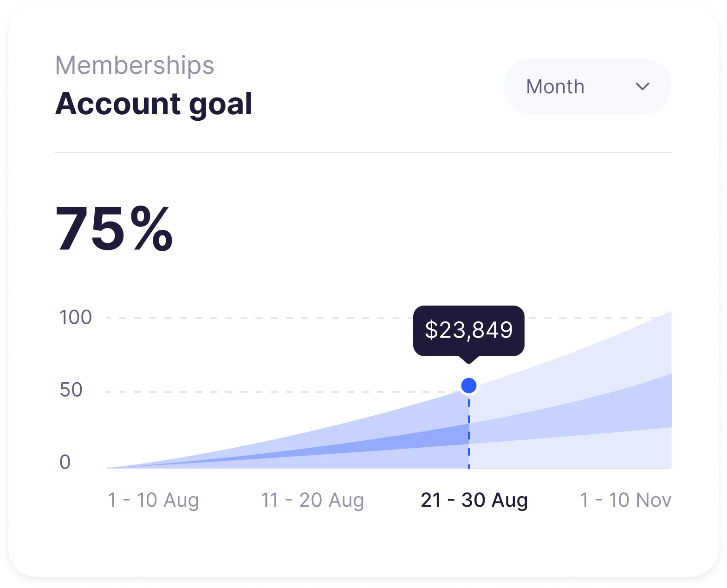
Task: Select the "11 - 20 Aug" axis label
Action: [x=312, y=500]
